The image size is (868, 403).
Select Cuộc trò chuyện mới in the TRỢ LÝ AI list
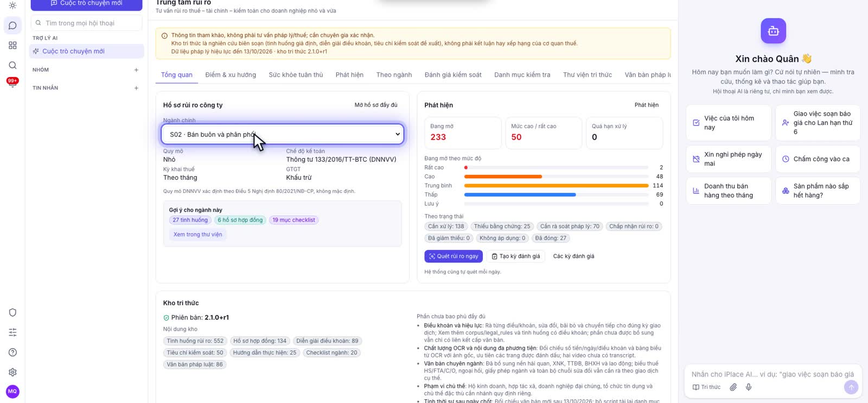87,51
